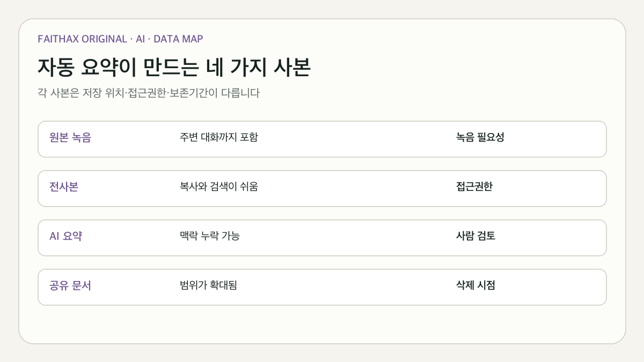
Task: Select the '원본 녹음' row label
Action: [x=70, y=137]
